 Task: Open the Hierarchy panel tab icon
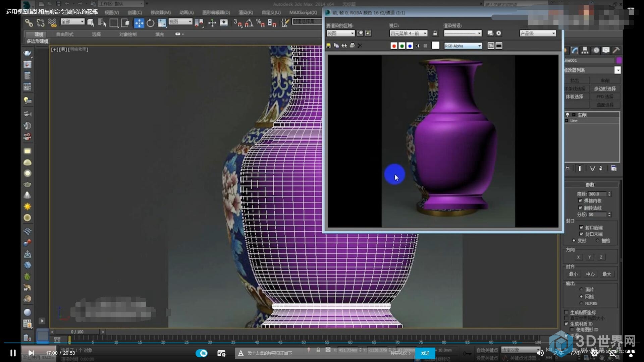pyautogui.click(x=585, y=50)
